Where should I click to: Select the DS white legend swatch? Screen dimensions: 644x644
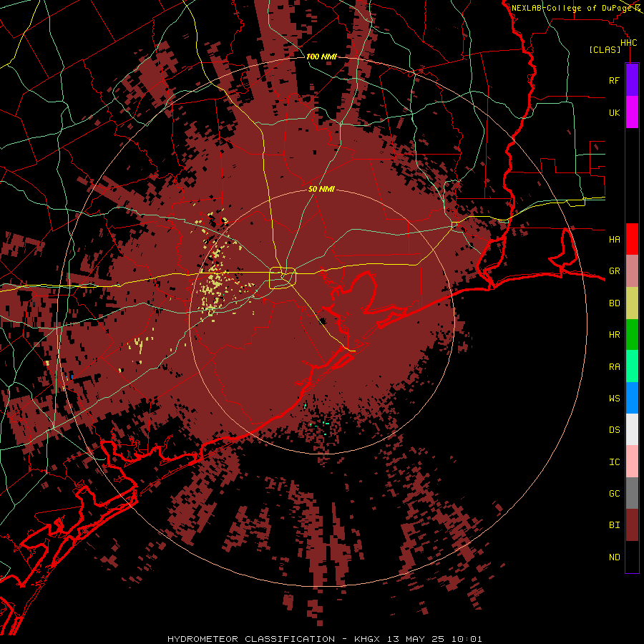pyautogui.click(x=632, y=429)
